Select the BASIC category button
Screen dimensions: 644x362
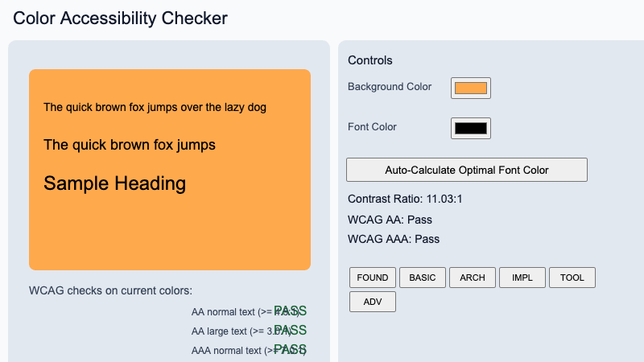[423, 278]
